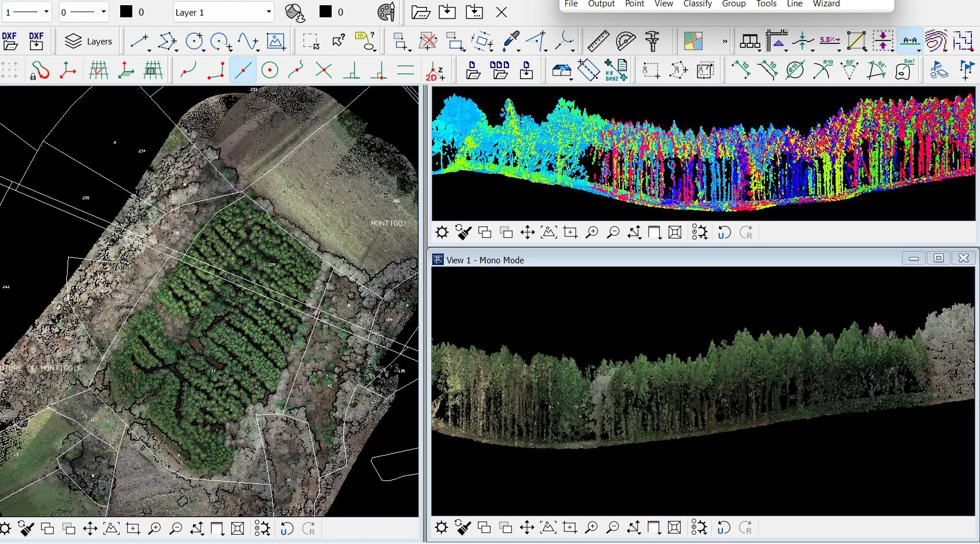Toggle the A-A section label tool

[x=910, y=41]
